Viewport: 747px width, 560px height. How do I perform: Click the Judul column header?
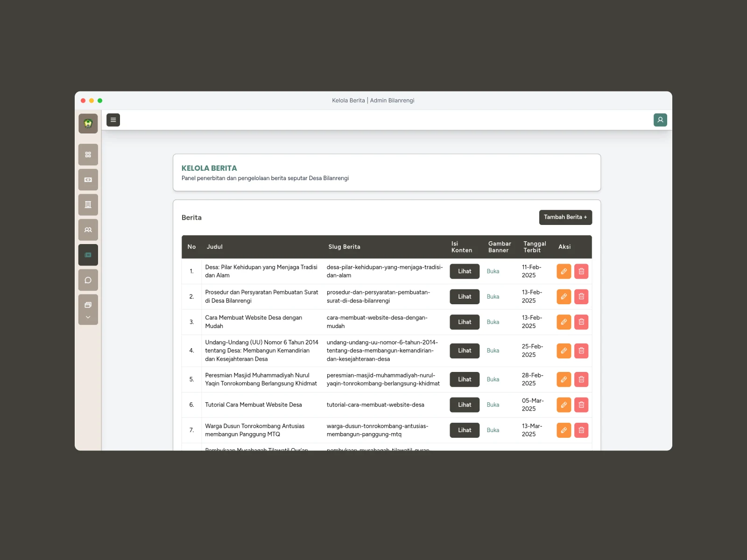click(x=215, y=247)
